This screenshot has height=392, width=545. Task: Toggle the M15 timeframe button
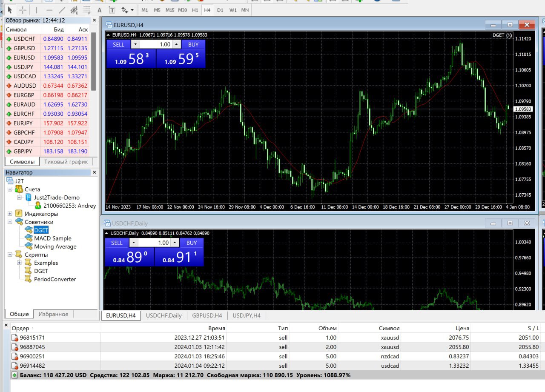click(x=170, y=10)
